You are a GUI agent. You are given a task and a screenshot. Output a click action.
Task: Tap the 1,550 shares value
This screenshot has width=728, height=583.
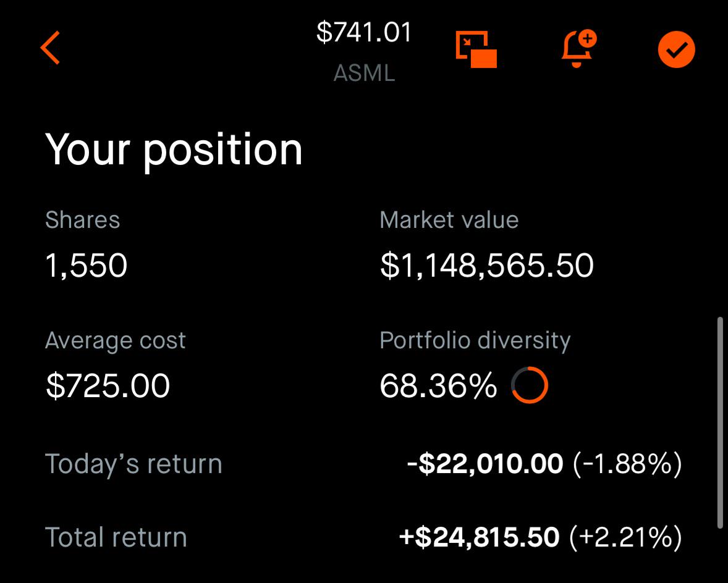[x=87, y=266]
